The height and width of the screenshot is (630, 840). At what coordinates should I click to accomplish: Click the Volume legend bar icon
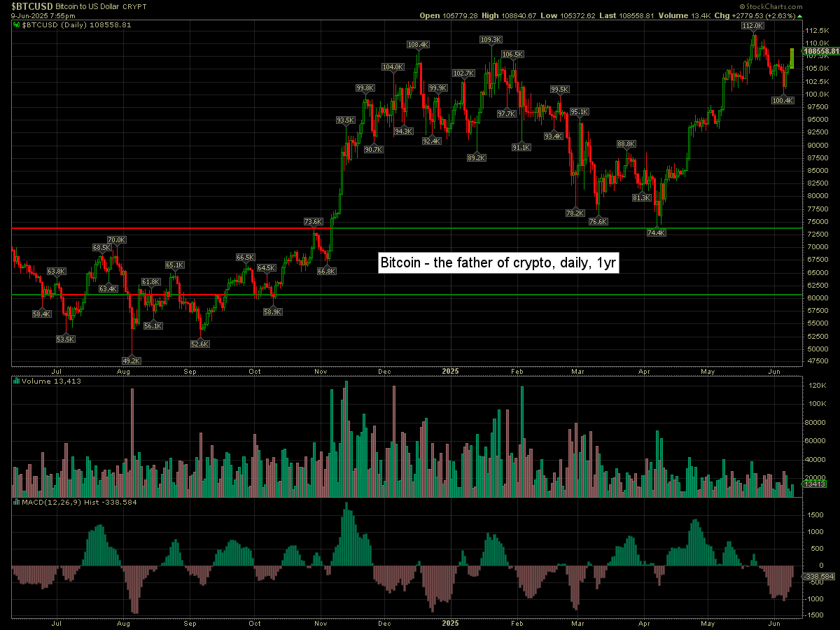pyautogui.click(x=17, y=381)
